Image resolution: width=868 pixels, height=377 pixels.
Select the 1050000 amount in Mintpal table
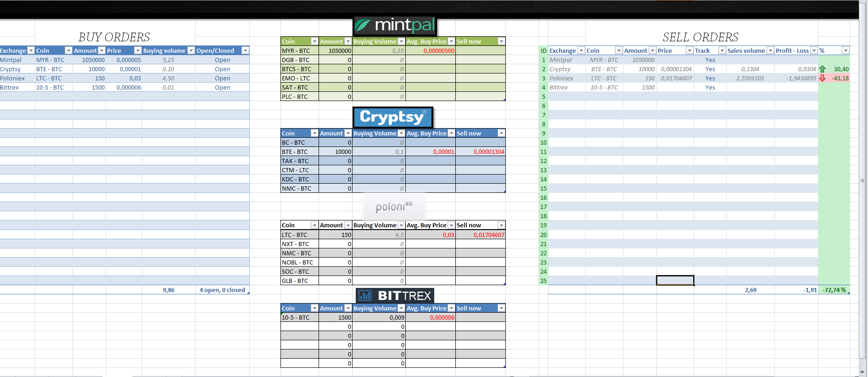[x=336, y=51]
